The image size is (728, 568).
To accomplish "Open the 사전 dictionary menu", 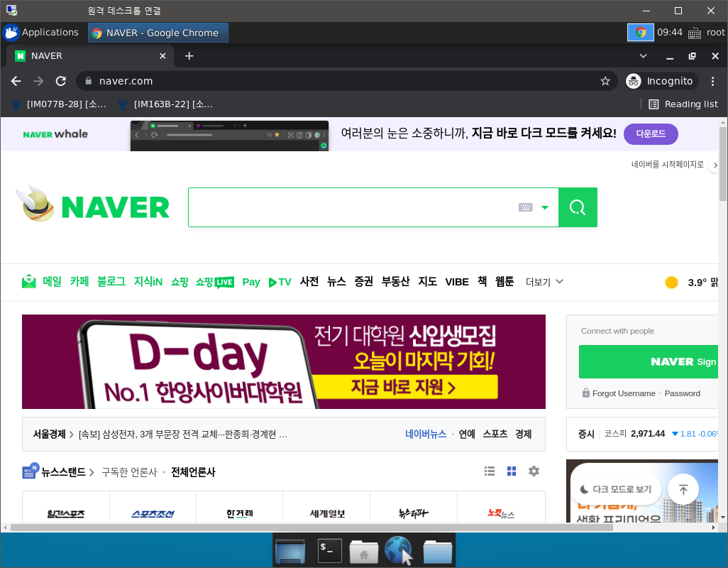I will click(x=309, y=281).
